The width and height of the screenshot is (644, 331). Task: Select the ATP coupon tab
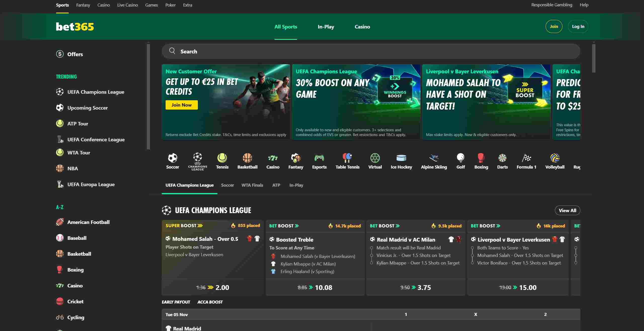tap(276, 185)
